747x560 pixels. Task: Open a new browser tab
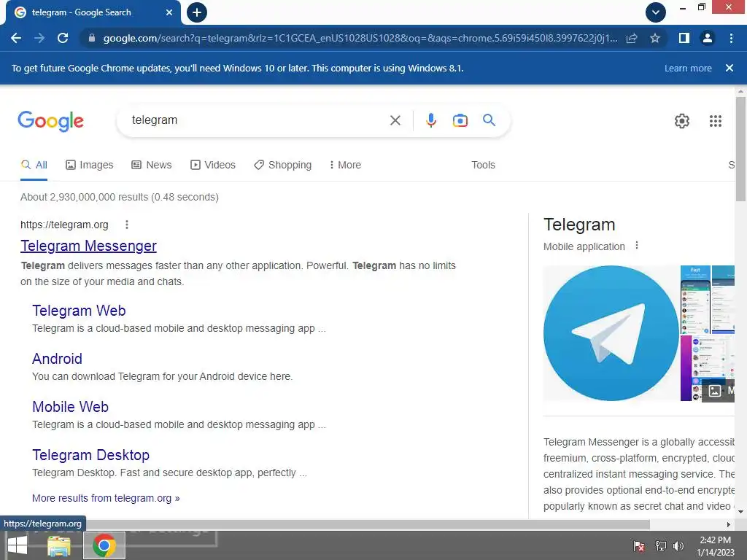[197, 12]
